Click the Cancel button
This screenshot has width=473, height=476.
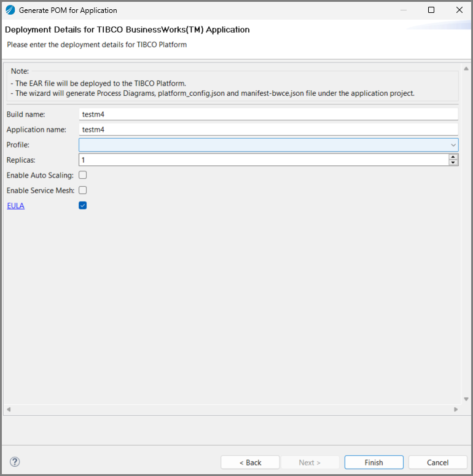(437, 462)
